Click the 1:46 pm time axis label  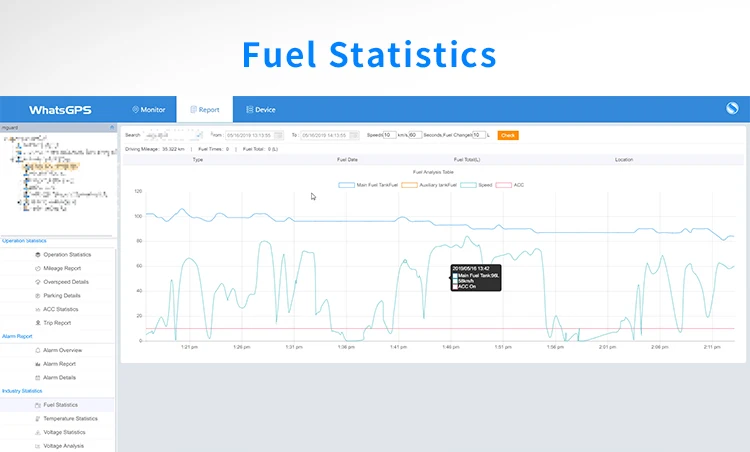(451, 347)
